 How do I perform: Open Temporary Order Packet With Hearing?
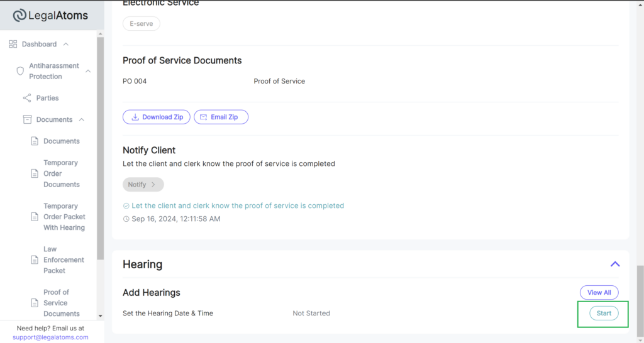pos(65,217)
